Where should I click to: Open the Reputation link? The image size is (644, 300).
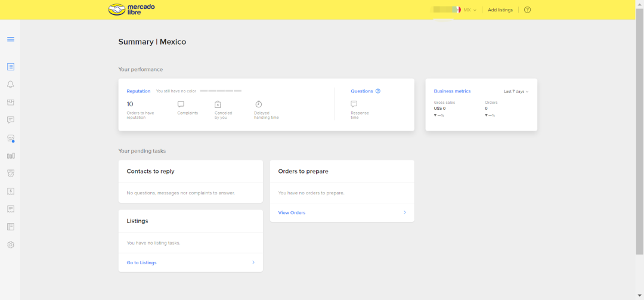138,91
